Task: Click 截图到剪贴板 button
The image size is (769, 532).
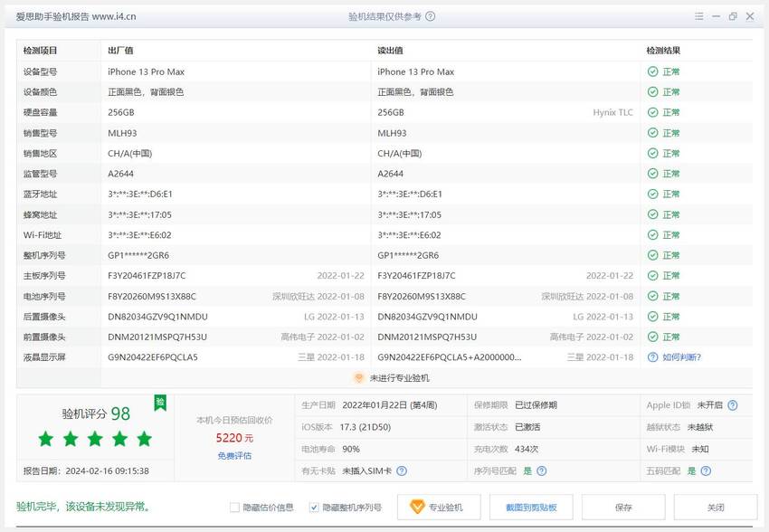Action: 531,507
